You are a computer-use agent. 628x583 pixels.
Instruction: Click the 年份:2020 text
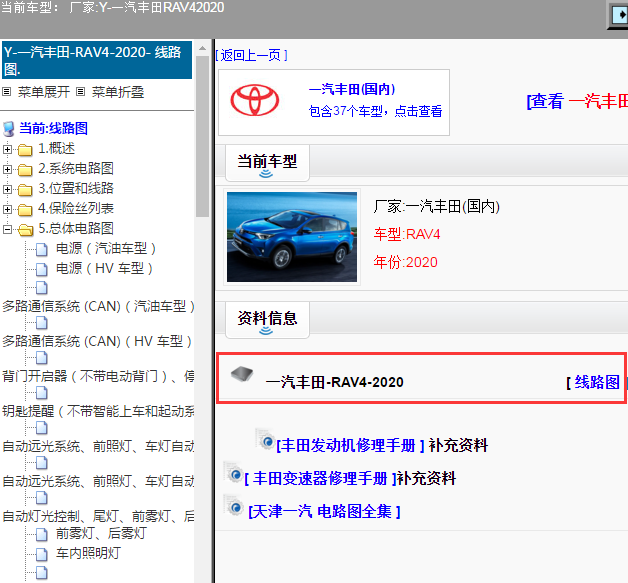405,262
